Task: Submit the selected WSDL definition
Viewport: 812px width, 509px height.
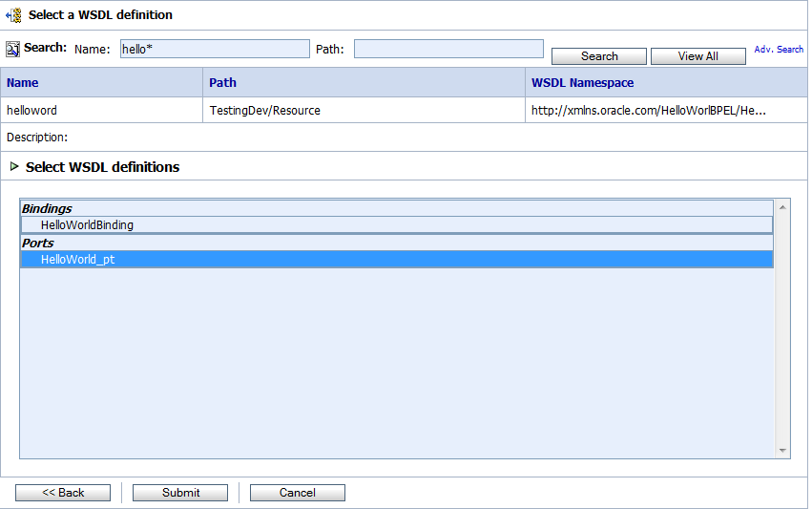Action: tap(180, 493)
